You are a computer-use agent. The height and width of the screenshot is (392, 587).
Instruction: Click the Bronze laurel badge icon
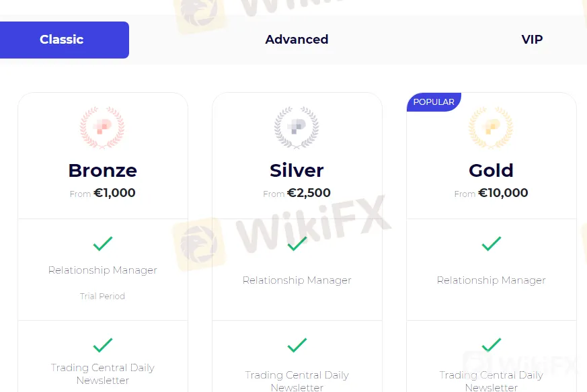tap(102, 127)
